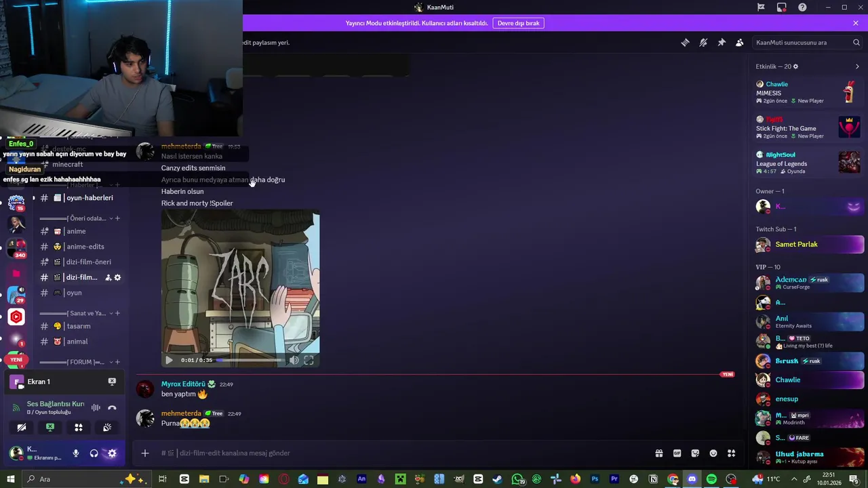This screenshot has height=488, width=868.
Task: Select member Uhud jabarma
Action: coord(808,457)
